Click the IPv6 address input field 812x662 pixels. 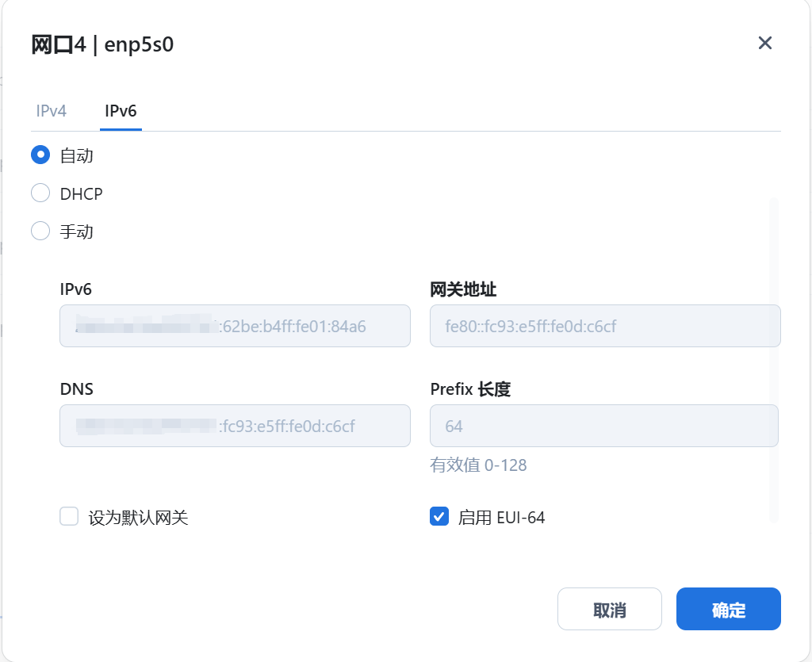tap(235, 326)
